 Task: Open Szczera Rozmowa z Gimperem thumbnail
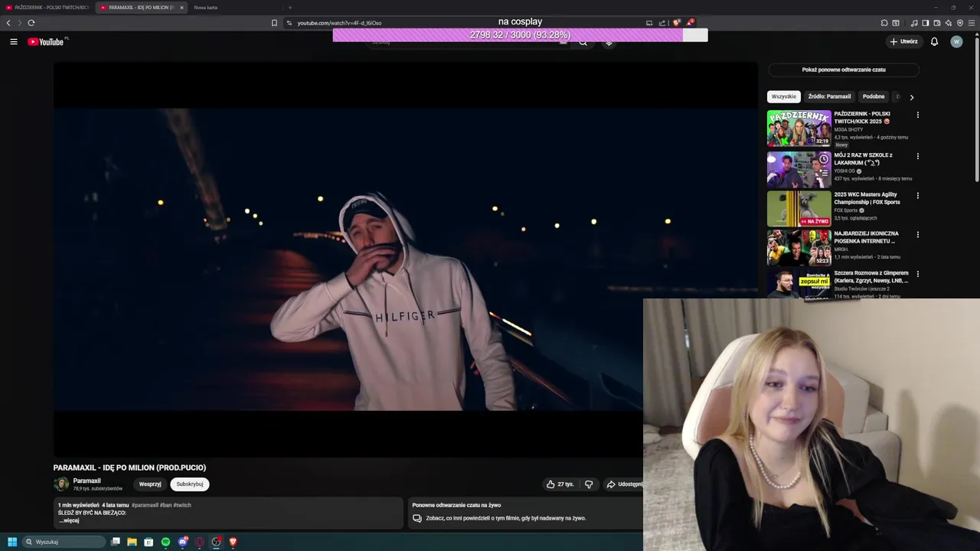(x=799, y=283)
